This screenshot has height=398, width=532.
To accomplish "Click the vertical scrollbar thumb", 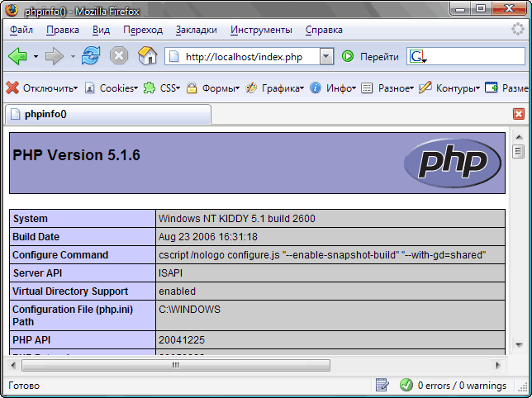I will pyautogui.click(x=518, y=152).
